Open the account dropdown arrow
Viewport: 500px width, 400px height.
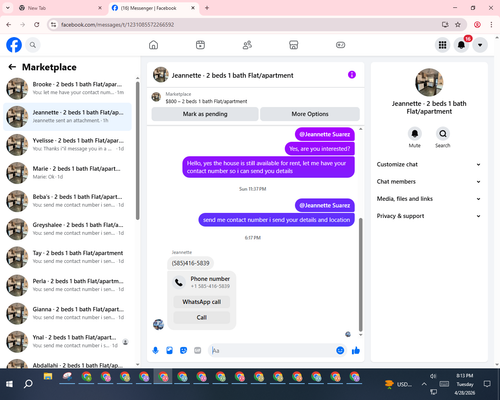[480, 45]
